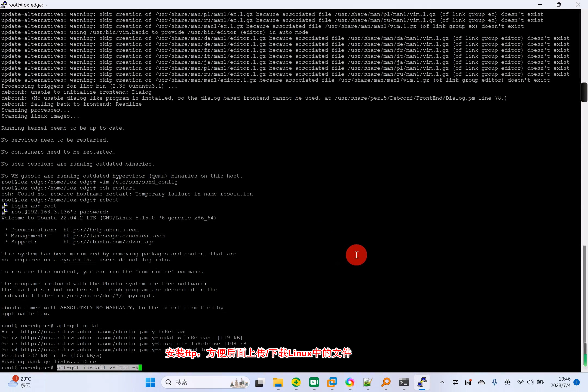This screenshot has width=588, height=392.
Task: Click the 'login as: root' line
Action: coord(34,206)
